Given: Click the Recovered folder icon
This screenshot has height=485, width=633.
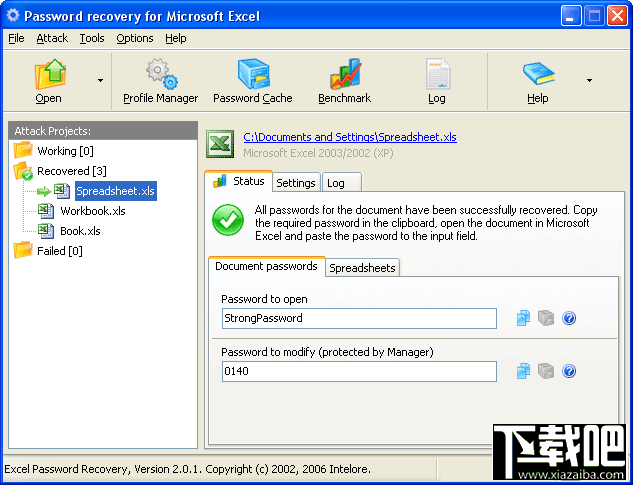Looking at the screenshot, I should [23, 171].
